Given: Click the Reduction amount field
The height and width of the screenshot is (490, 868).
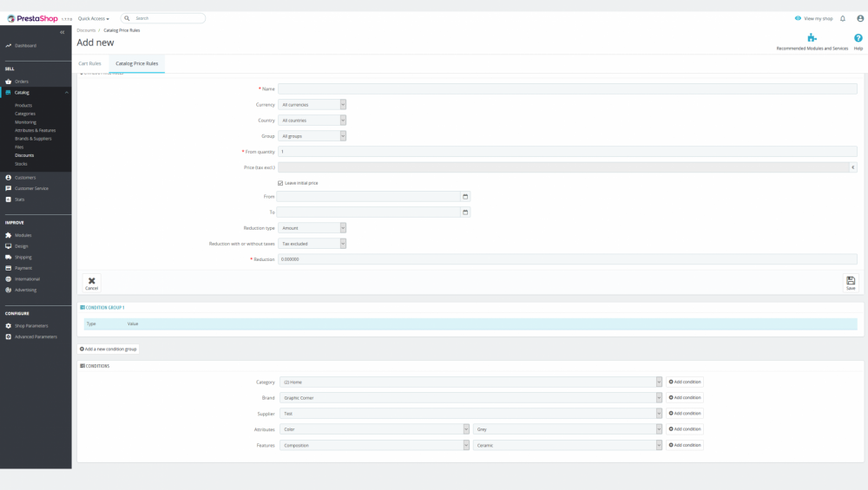Looking at the screenshot, I should (568, 258).
